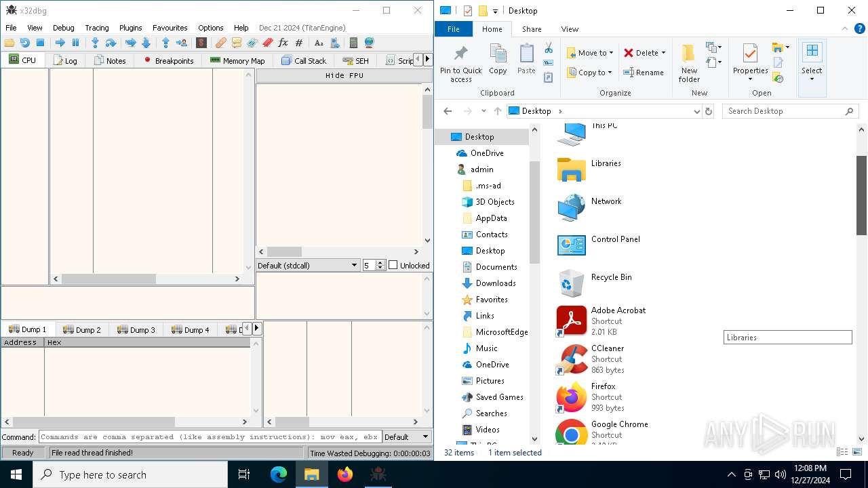
Task: Click the x32dbg command input field
Action: 210,437
